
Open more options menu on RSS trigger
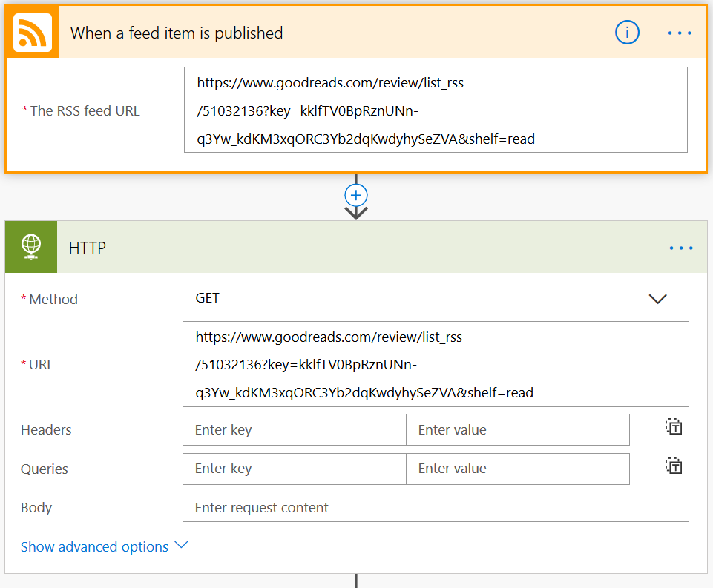680,33
